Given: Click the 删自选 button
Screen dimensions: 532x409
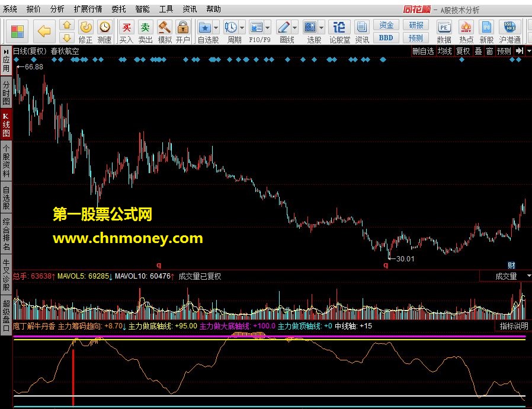Looking at the screenshot, I should tap(423, 51).
